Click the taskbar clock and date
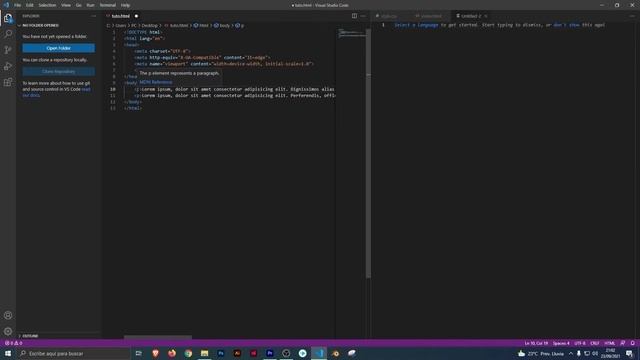 point(610,353)
